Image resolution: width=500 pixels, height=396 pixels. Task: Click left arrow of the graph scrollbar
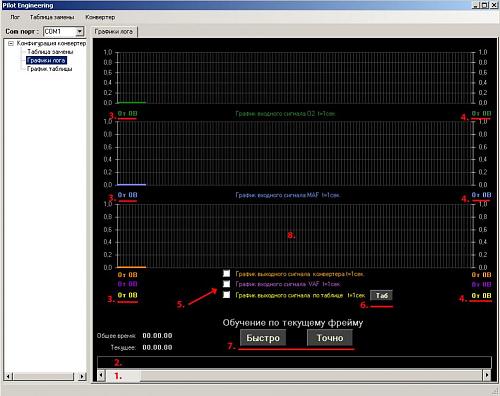pos(101,376)
